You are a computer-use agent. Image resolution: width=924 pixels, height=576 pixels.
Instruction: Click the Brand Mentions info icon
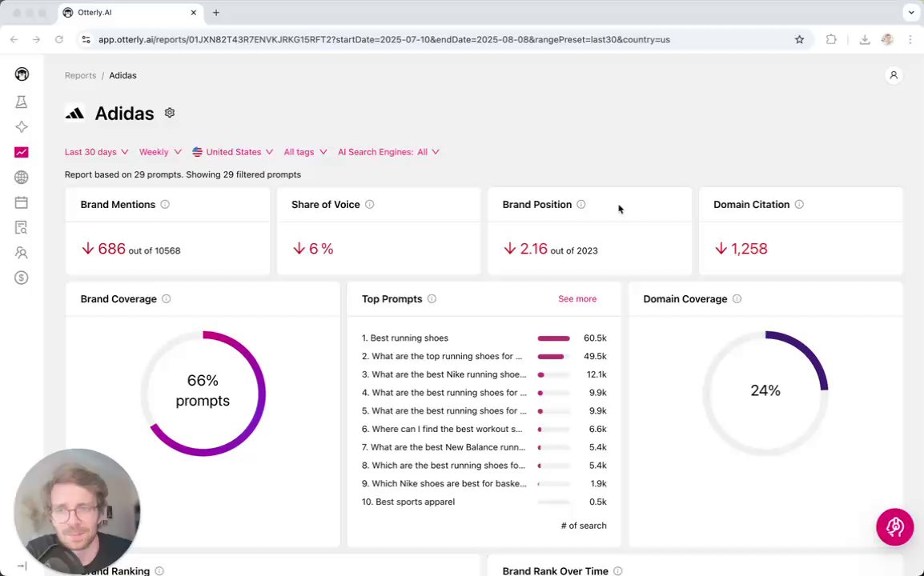[x=165, y=205]
